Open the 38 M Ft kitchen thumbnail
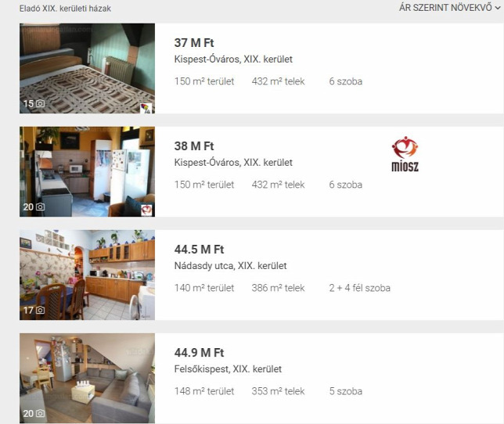Screen dimensions: 504x424 (x=87, y=171)
